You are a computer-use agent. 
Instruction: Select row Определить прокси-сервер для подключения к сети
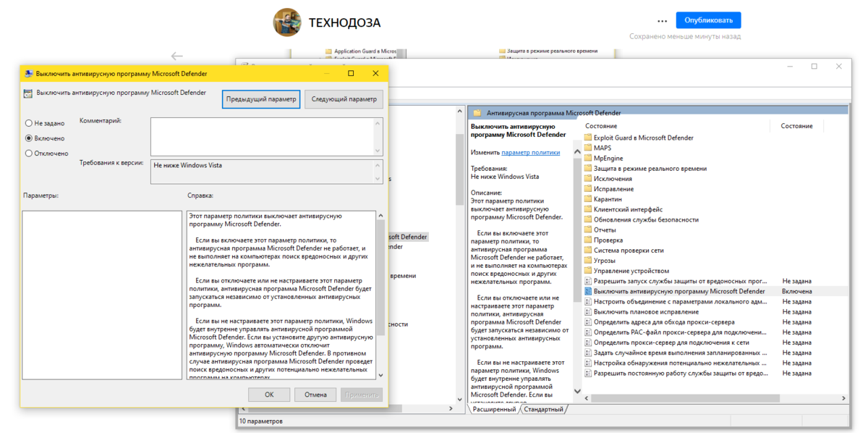tap(715, 342)
